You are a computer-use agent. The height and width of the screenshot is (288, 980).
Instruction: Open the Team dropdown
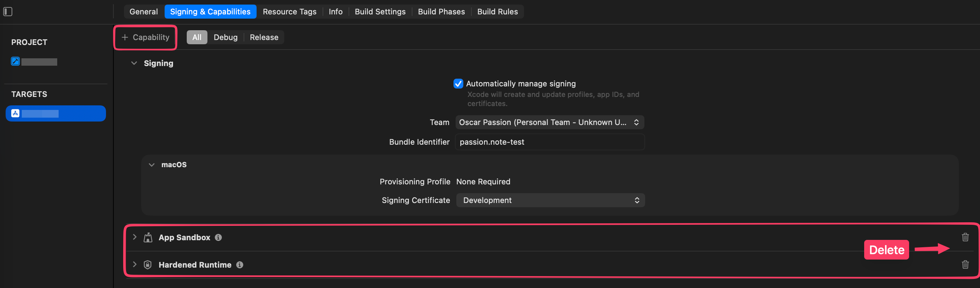[549, 122]
